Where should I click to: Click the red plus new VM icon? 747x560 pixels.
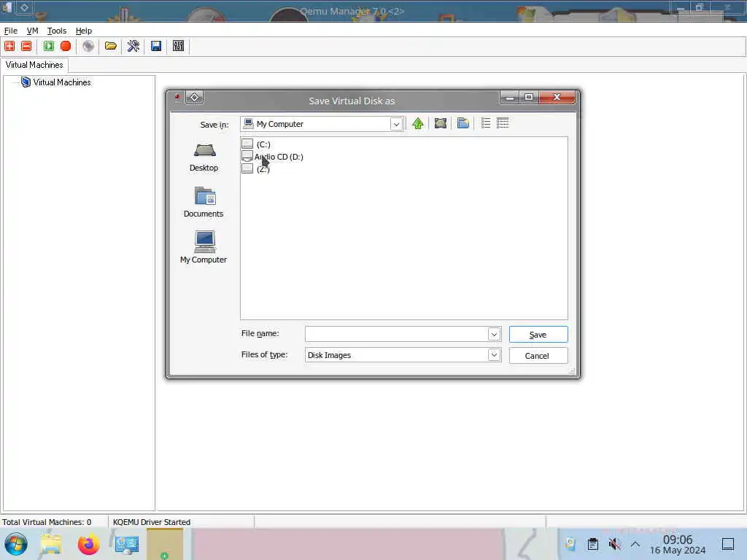(x=9, y=46)
